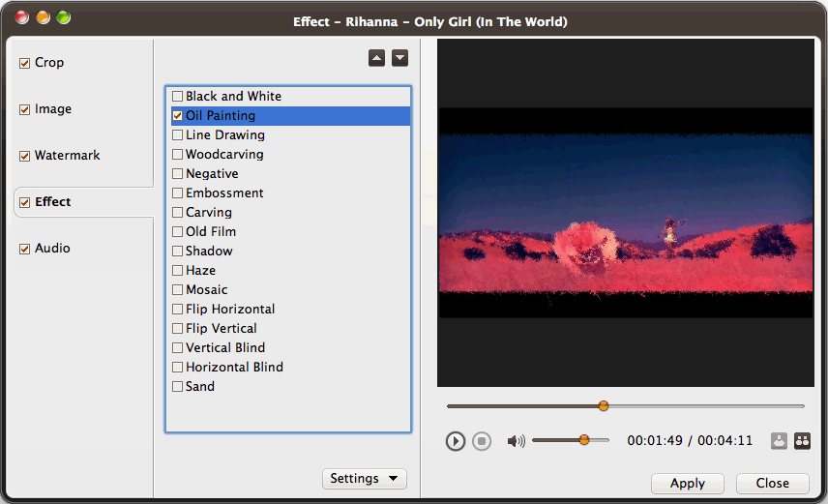Image resolution: width=828 pixels, height=504 pixels.
Task: Enable the Carving effect
Action: [177, 213]
